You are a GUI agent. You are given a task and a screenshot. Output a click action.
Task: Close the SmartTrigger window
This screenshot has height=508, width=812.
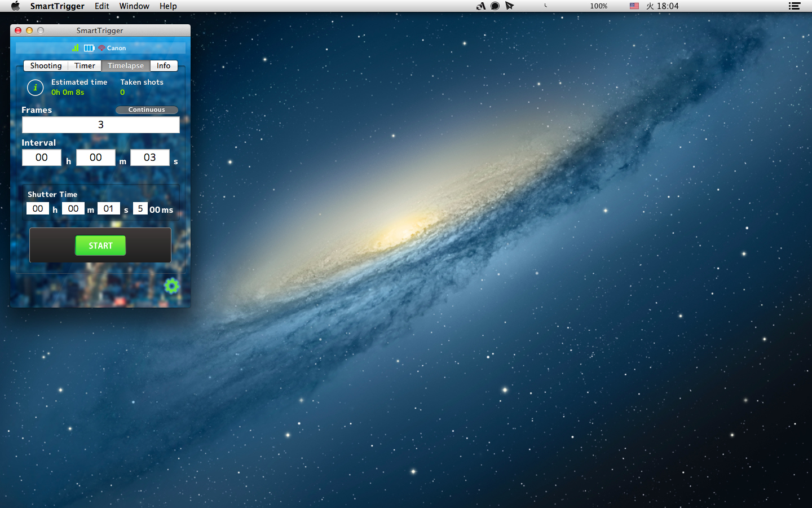[18, 30]
